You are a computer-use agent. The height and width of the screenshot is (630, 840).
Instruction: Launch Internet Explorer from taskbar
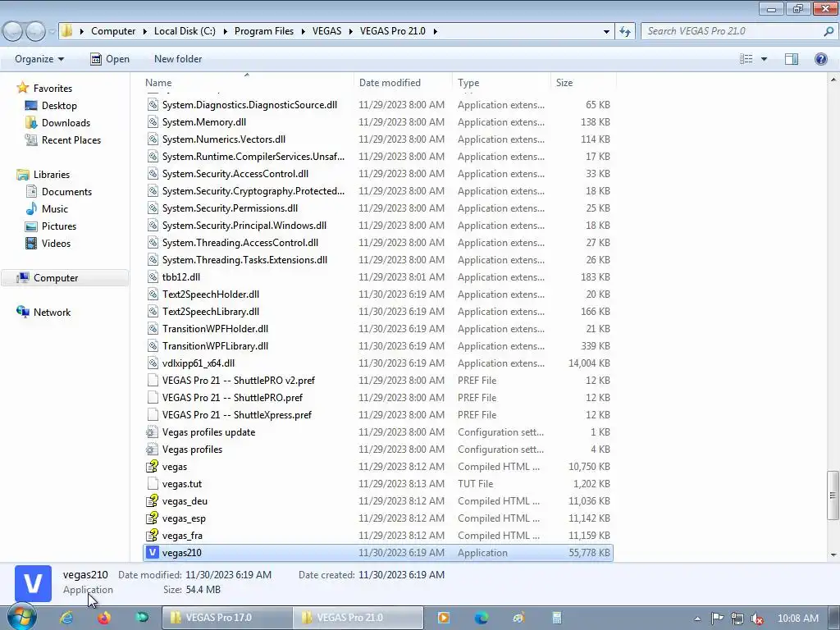[x=66, y=617]
